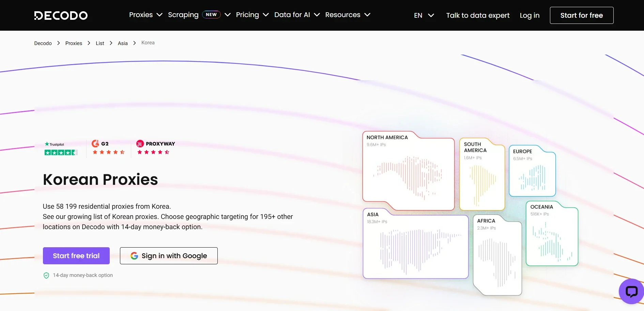Select the North America map card
Image resolution: width=644 pixels, height=311 pixels.
(409, 171)
